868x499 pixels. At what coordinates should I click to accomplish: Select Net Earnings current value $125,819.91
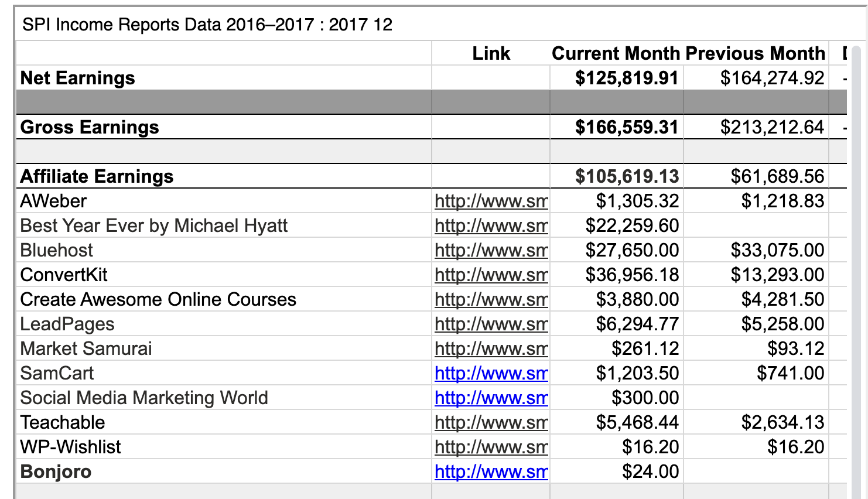[x=627, y=78]
